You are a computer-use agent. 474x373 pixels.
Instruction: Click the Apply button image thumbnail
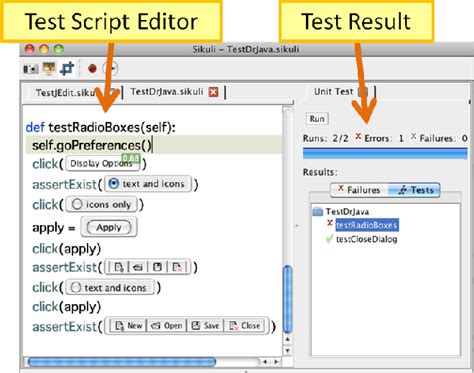point(109,227)
